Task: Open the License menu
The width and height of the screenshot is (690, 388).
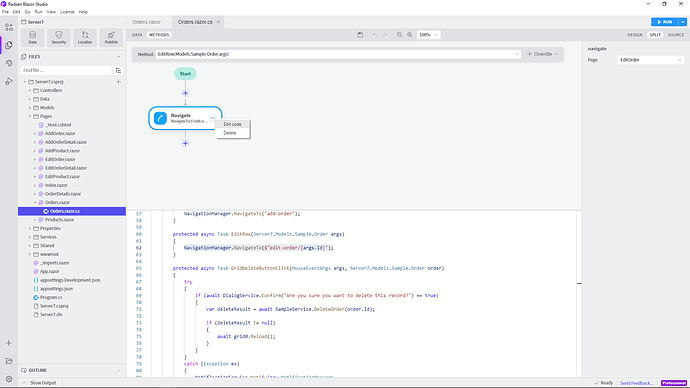Action: 67,12
